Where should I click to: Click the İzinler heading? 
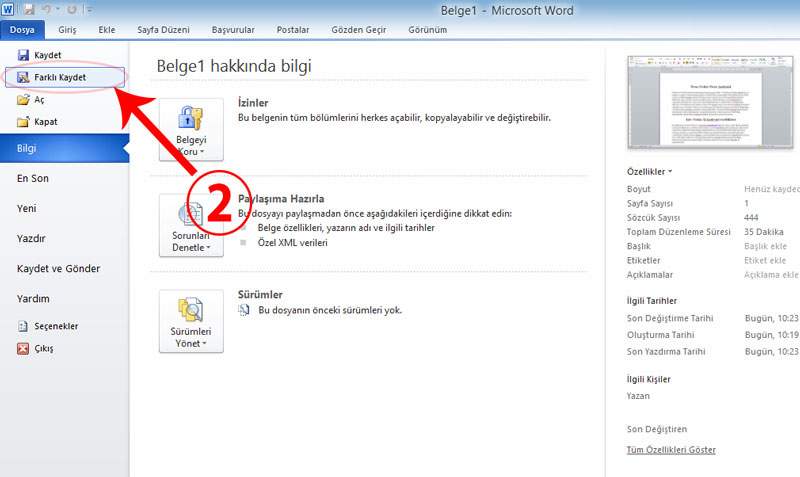click(x=253, y=103)
